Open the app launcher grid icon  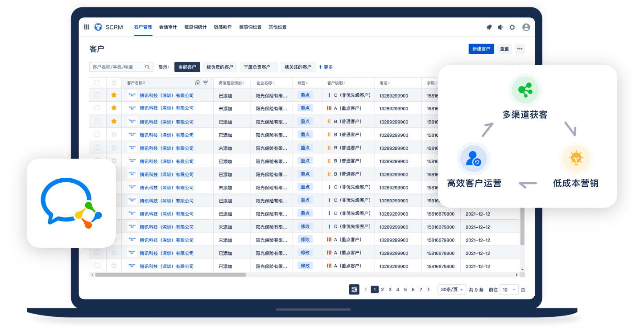point(87,27)
